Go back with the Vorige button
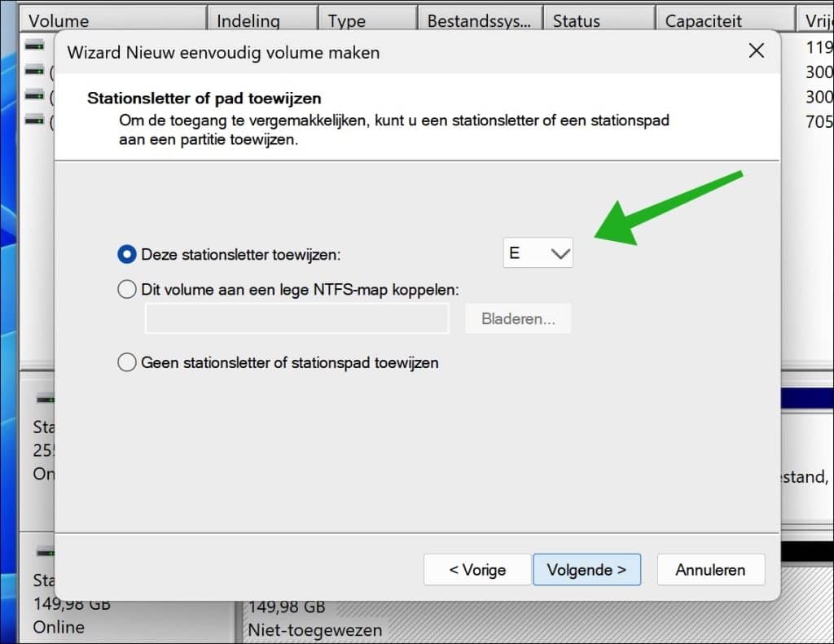The width and height of the screenshot is (834, 644). pos(476,570)
